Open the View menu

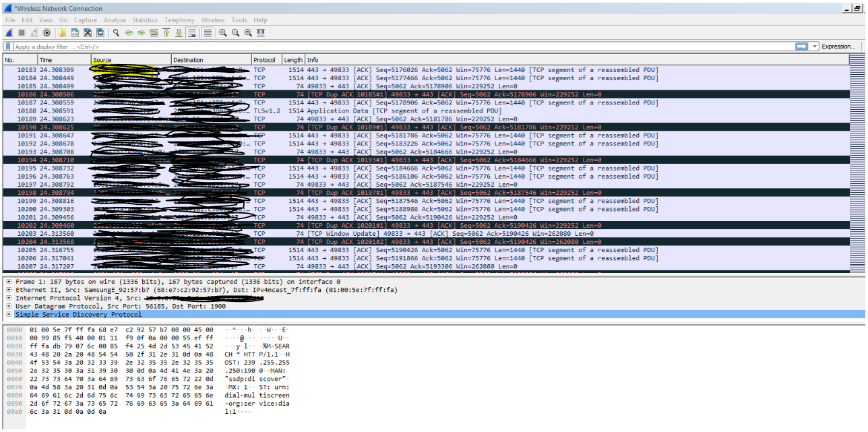[46, 20]
